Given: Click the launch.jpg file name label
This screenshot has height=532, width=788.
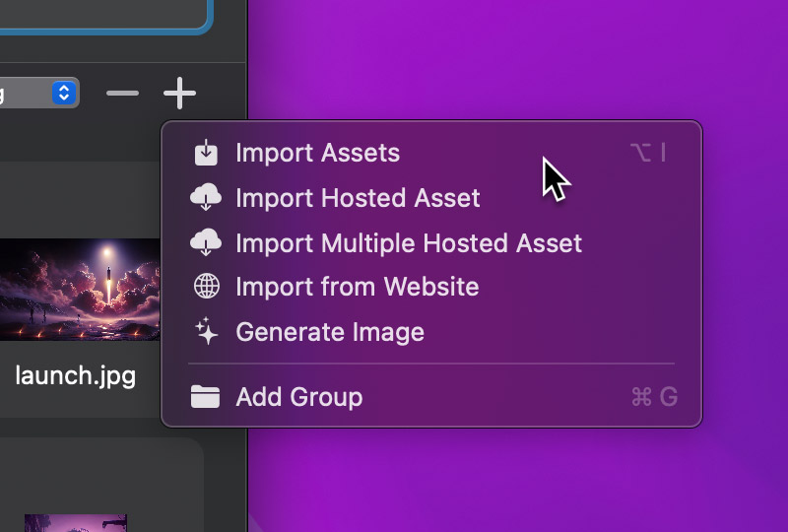Looking at the screenshot, I should (x=75, y=375).
